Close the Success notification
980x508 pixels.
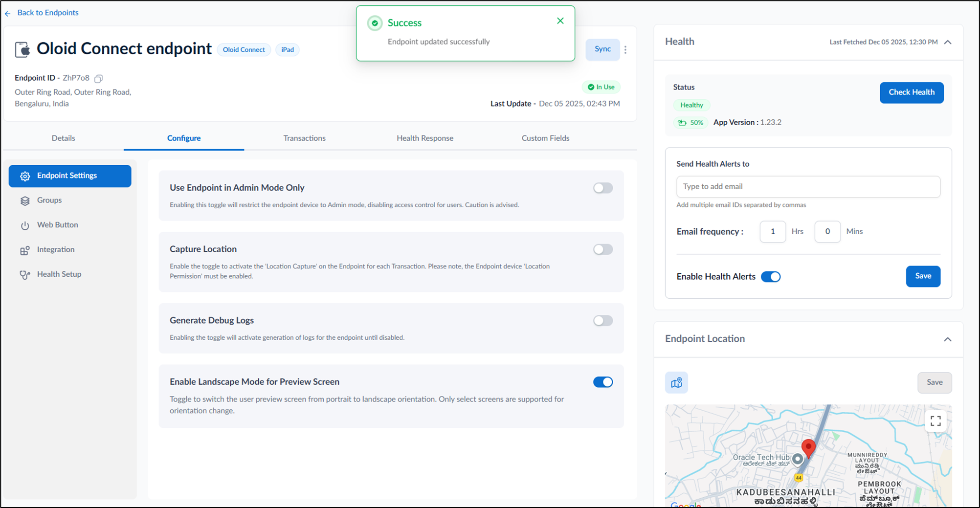point(560,21)
